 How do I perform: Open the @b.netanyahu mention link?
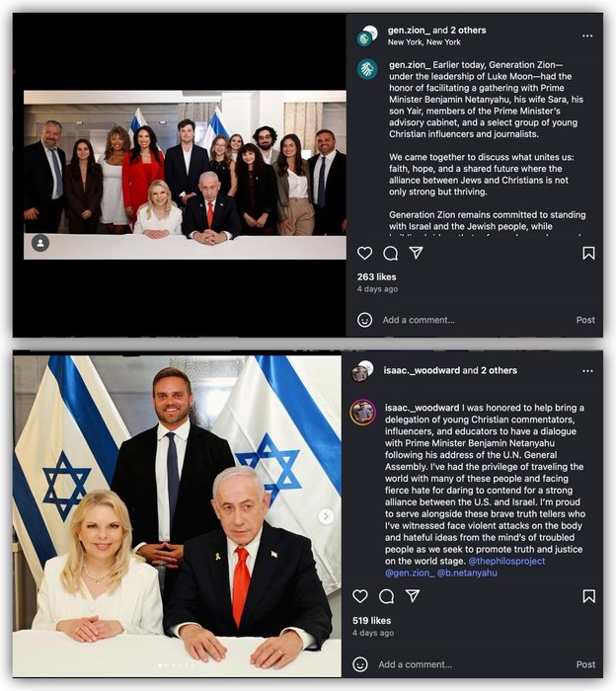click(467, 573)
